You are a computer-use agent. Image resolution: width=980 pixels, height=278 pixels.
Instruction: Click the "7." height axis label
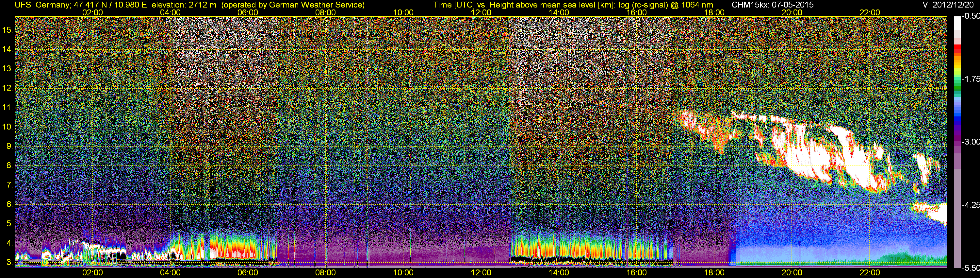point(9,185)
